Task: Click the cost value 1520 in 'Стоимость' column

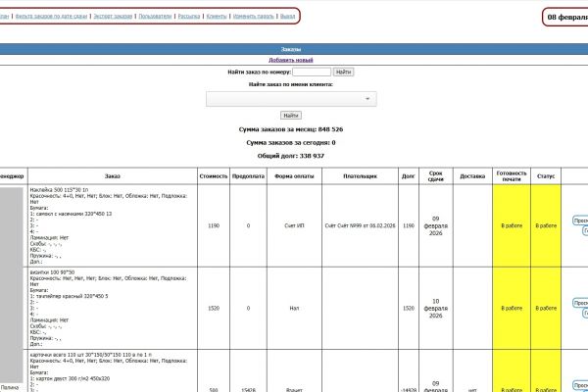Action: click(214, 309)
